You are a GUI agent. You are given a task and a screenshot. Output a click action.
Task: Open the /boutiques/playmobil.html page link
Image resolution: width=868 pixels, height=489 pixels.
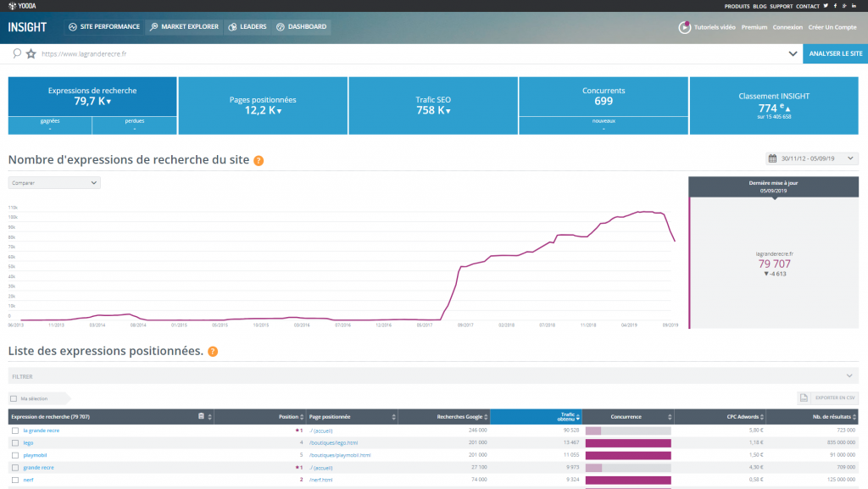[340, 455]
